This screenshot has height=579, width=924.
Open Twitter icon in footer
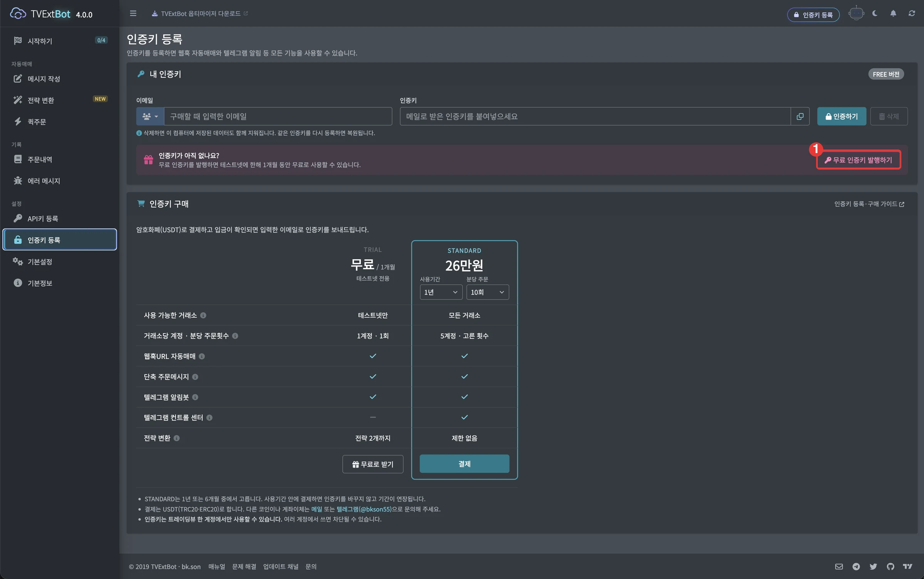tap(873, 566)
